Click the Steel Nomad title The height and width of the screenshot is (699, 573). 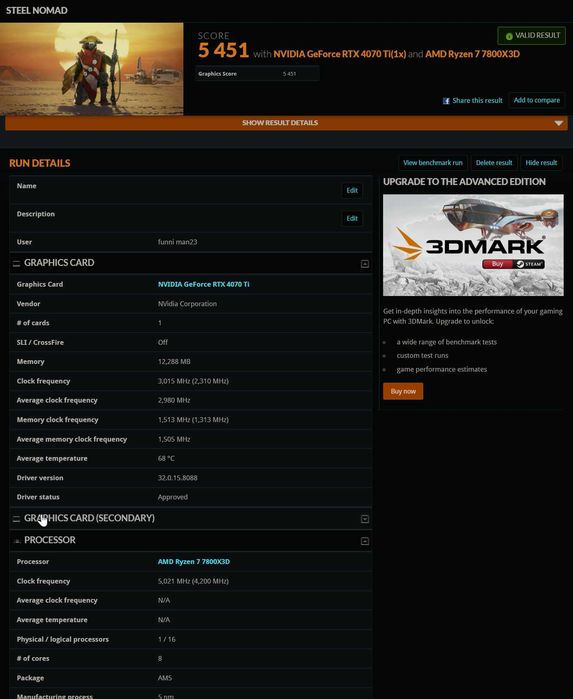37,10
